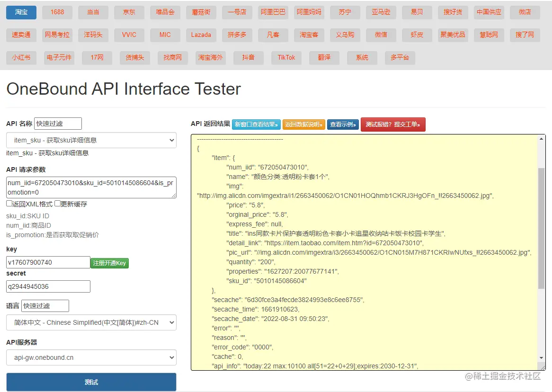This screenshot has width=552, height=392.
Task: Click the api_info line in results
Action: coord(315,366)
